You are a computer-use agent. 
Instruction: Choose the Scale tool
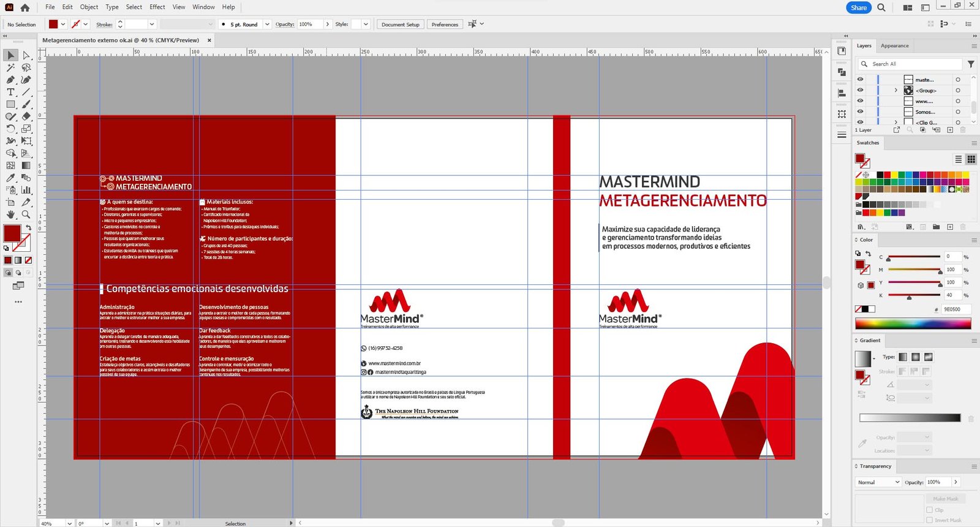point(26,129)
